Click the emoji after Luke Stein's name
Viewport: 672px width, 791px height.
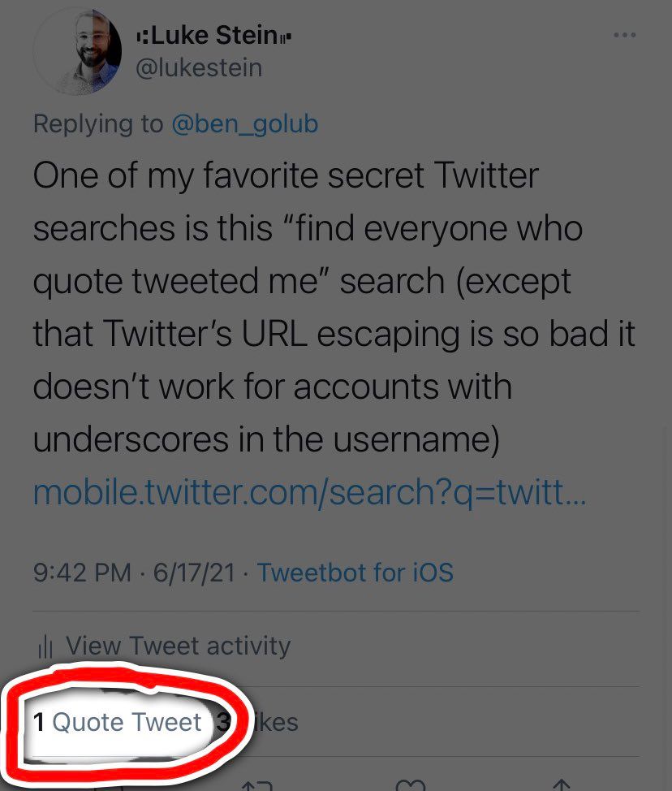coord(284,37)
